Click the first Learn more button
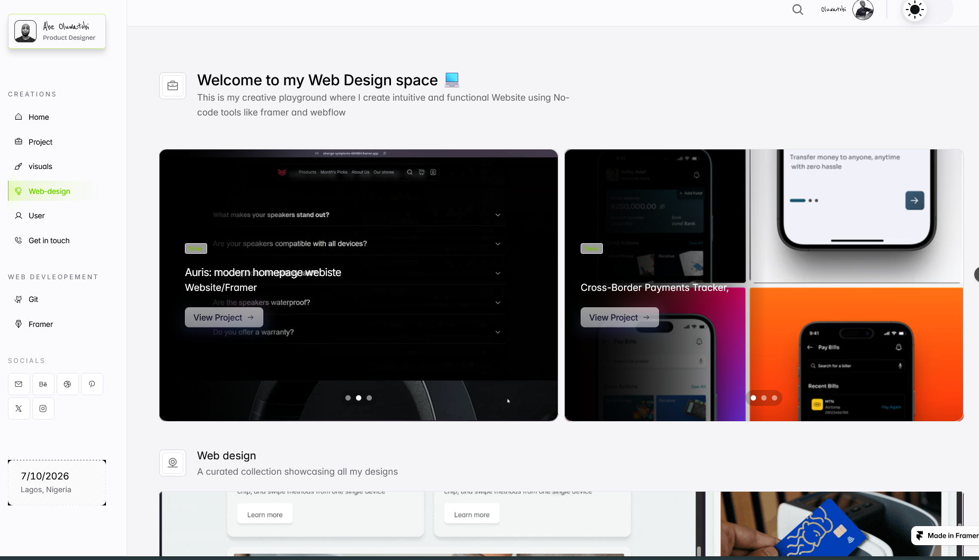The width and height of the screenshot is (979, 560). (265, 514)
